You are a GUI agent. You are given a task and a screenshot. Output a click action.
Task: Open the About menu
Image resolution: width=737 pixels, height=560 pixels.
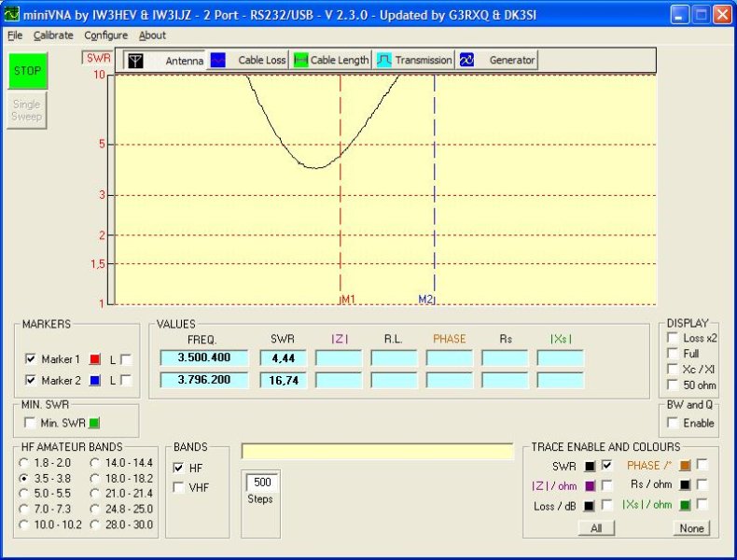click(x=152, y=35)
